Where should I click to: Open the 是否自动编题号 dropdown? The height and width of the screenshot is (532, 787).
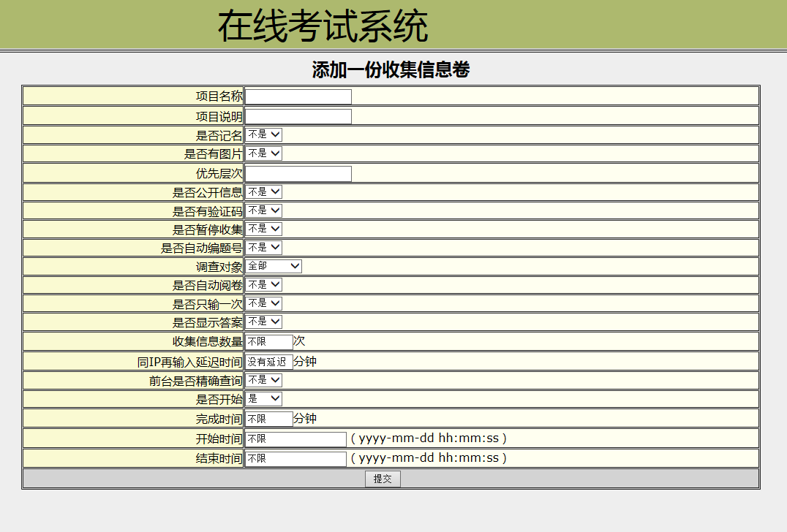[263, 248]
